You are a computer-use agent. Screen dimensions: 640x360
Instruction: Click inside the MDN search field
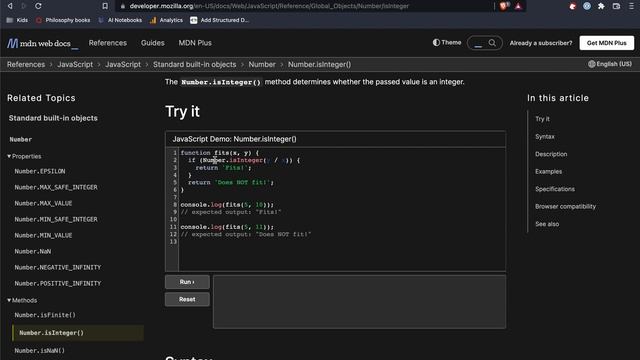click(478, 43)
